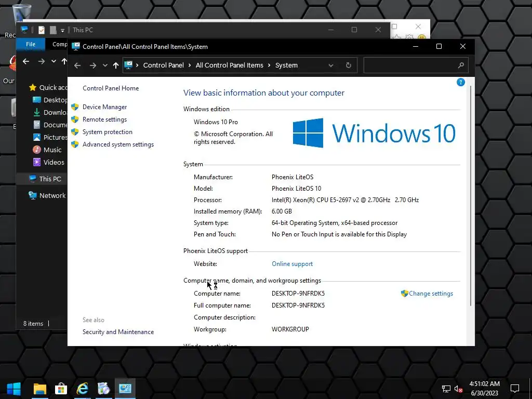The width and height of the screenshot is (532, 399).
Task: Click the computer icon in This PC title bar
Action: tap(24, 30)
